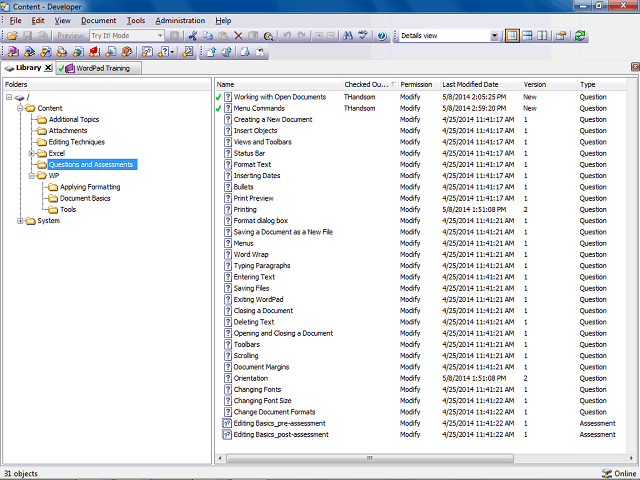Expand the System folder node
The image size is (640, 480).
click(20, 221)
